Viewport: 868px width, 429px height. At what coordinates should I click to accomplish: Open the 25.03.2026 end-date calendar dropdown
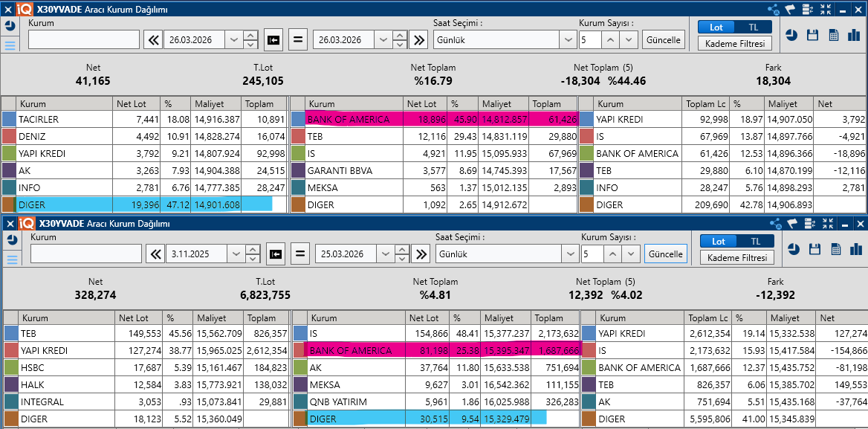(385, 254)
